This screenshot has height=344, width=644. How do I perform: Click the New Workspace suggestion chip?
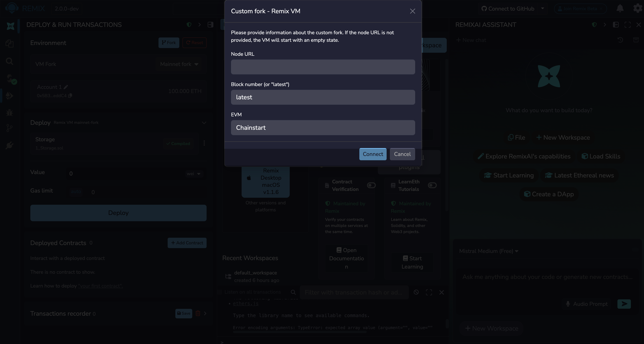[x=563, y=137]
